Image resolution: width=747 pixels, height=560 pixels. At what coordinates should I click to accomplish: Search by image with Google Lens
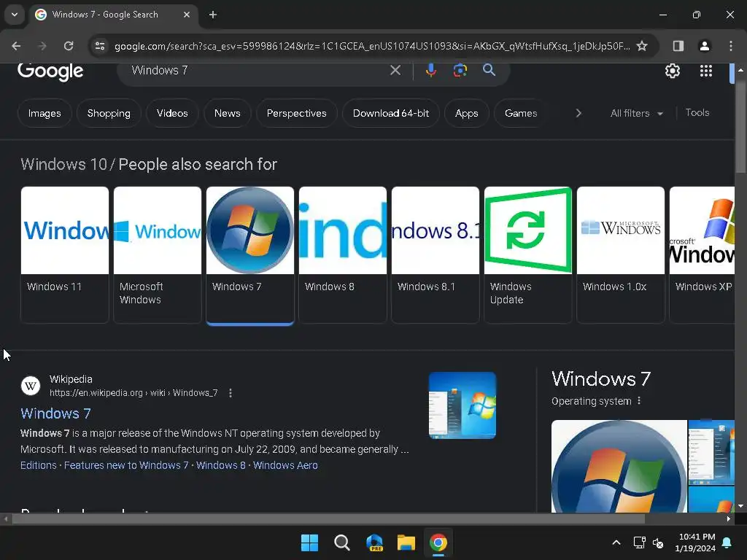click(460, 71)
